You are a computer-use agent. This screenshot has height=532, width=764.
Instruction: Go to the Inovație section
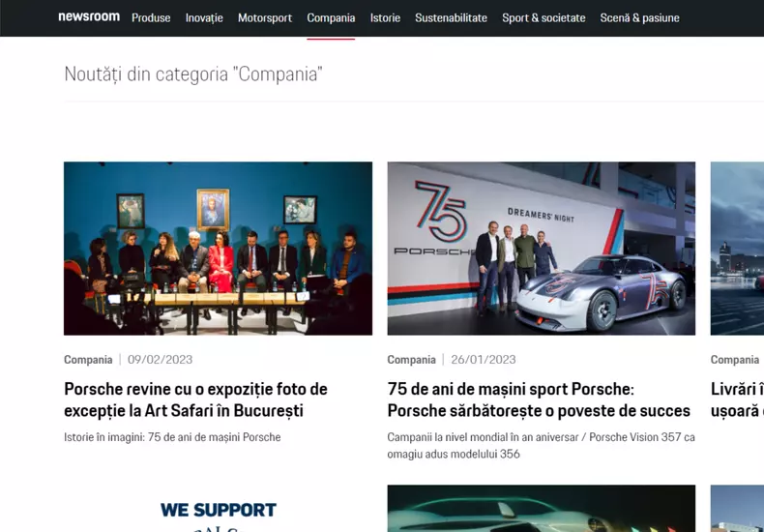click(x=204, y=18)
